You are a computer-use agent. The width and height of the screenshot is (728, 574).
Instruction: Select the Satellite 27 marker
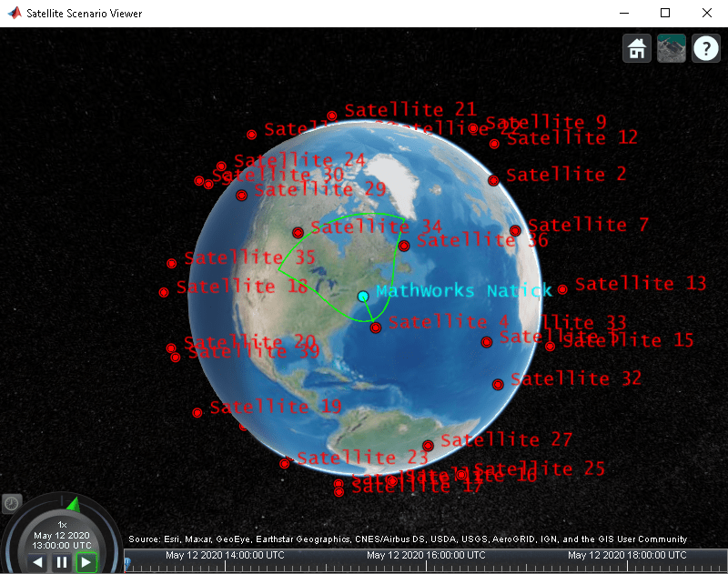(428, 446)
